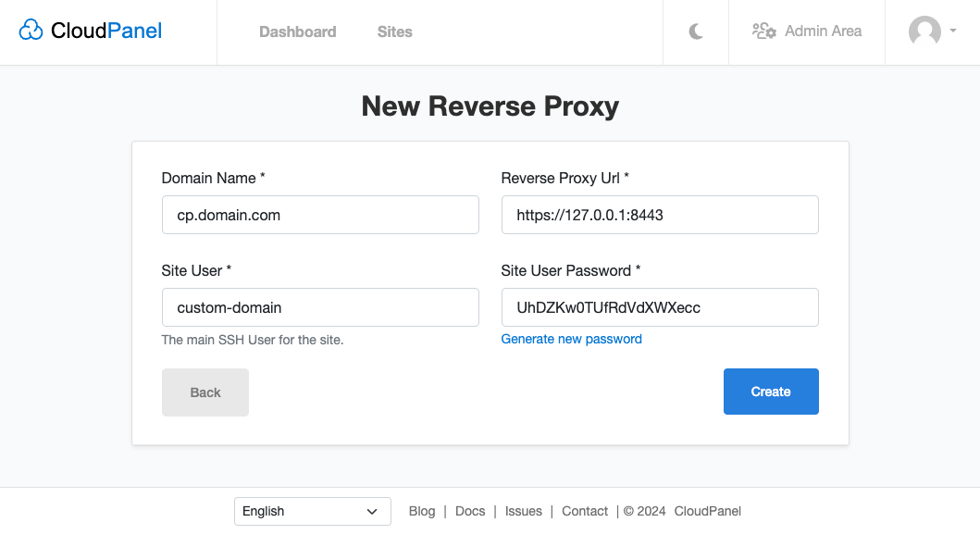The width and height of the screenshot is (980, 535).
Task: Click the Create button
Action: (771, 392)
